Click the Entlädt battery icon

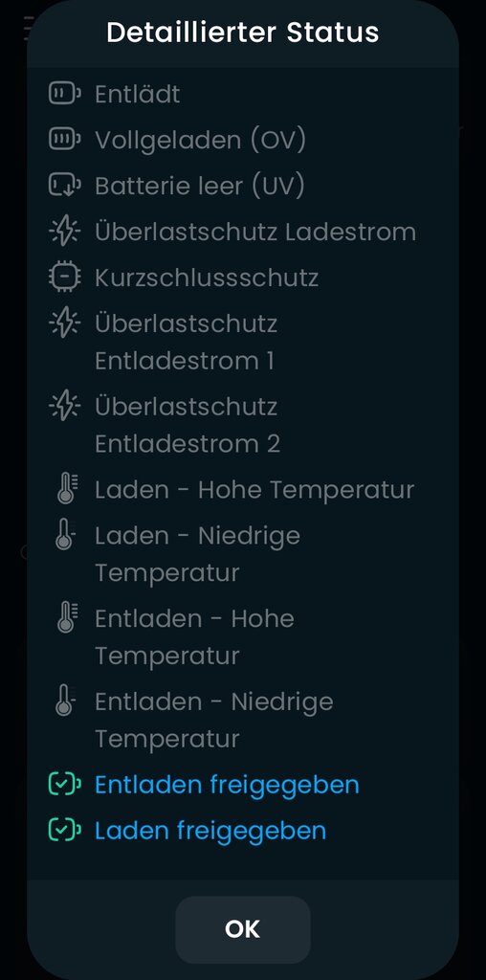(65, 94)
